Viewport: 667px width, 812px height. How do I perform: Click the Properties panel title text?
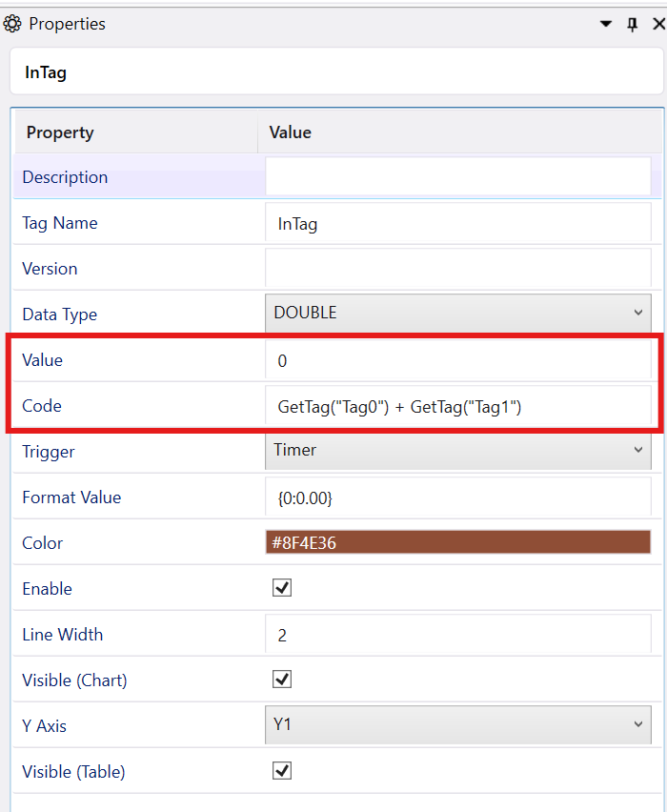[67, 24]
